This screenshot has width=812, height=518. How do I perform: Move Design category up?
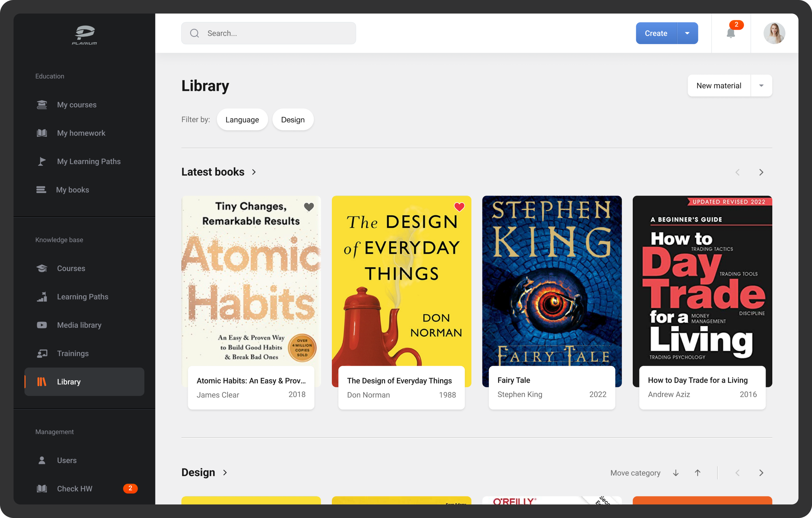point(698,473)
